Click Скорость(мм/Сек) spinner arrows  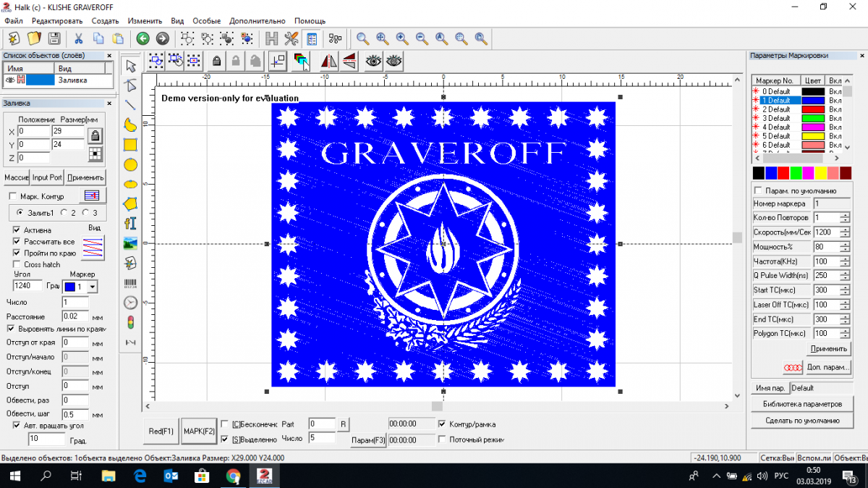(845, 232)
